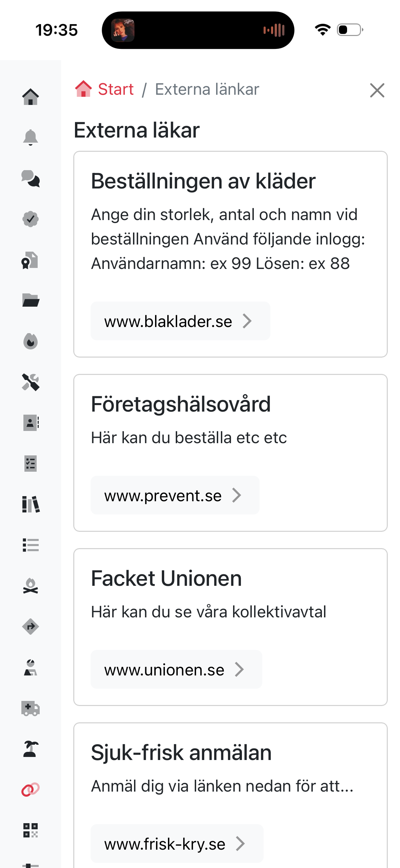400x868 pixels.
Task: Open notifications bell in sidebar
Action: coord(31,138)
